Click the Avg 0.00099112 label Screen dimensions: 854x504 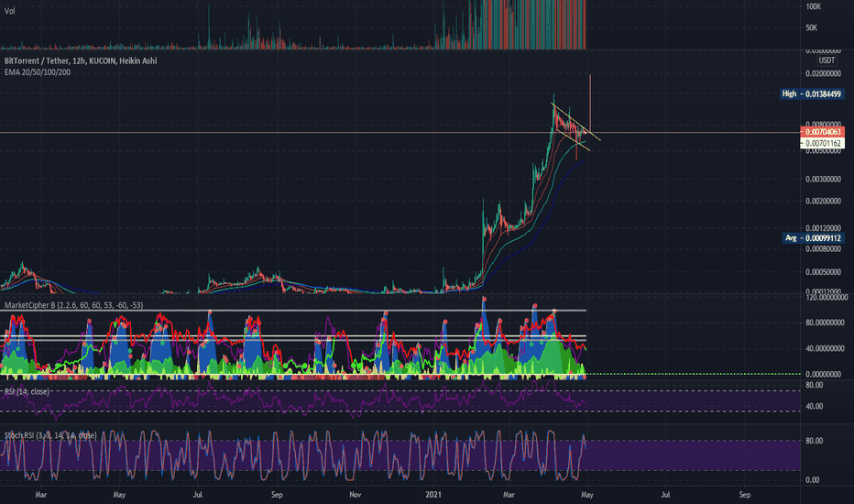(813, 238)
